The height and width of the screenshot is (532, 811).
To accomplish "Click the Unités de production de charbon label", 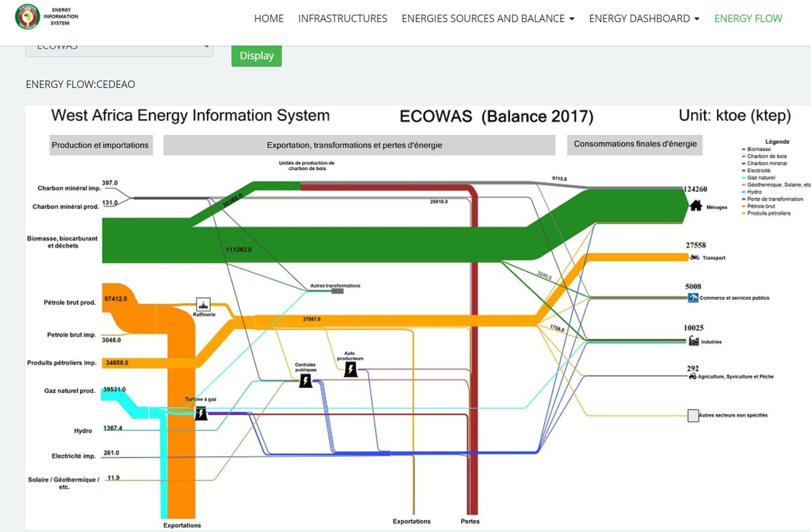I will click(x=307, y=165).
